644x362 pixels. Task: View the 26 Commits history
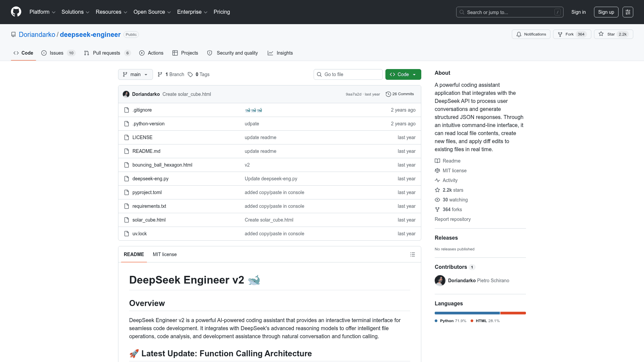(x=400, y=94)
